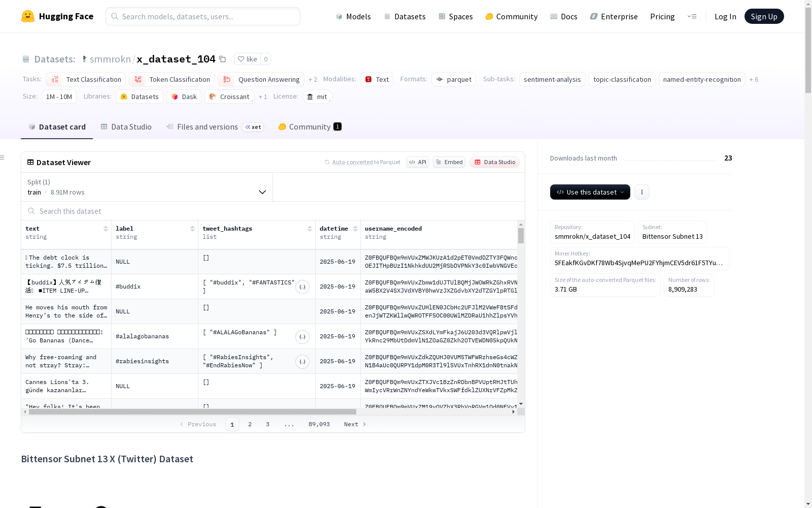Viewport: 812px width, 508px height.
Task: Select the parquet format tag
Action: (x=454, y=79)
